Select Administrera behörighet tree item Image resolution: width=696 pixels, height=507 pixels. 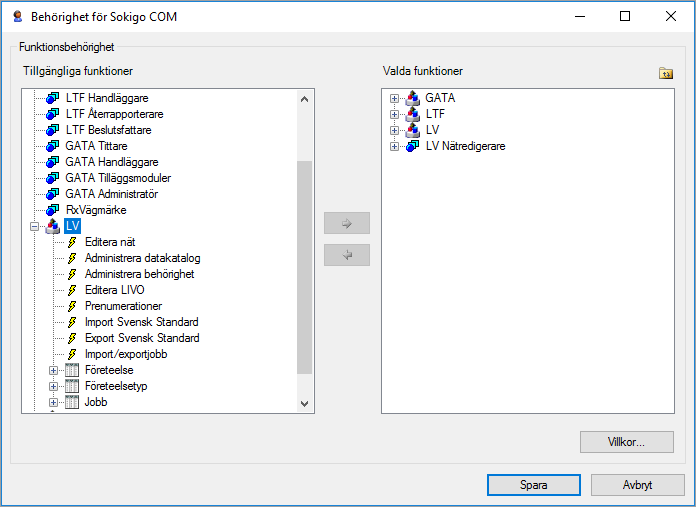[139, 274]
